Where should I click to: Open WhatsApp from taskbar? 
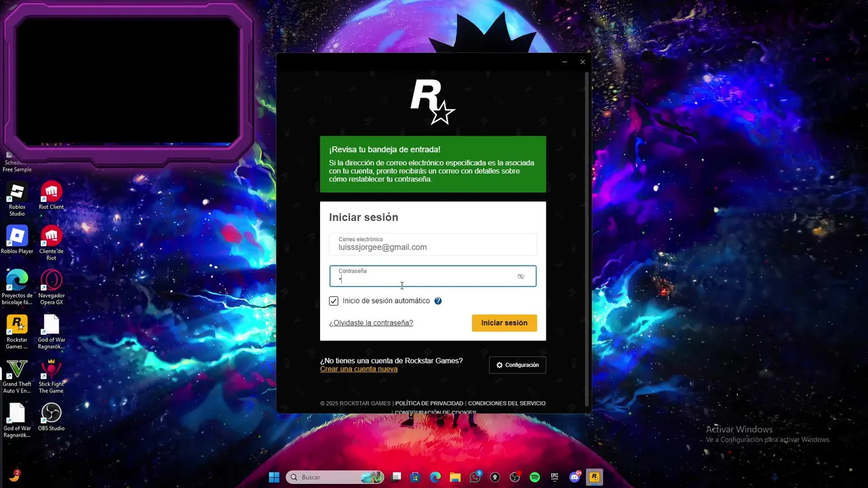point(475,477)
